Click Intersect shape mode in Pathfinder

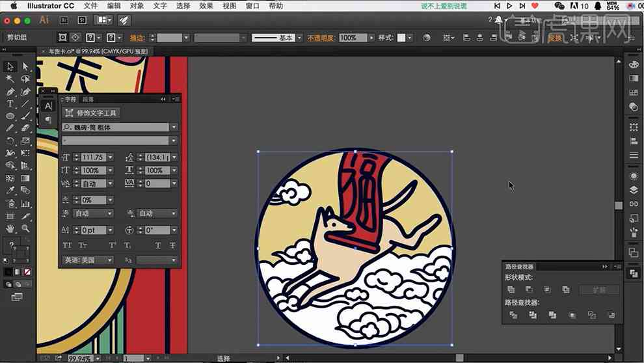548,289
